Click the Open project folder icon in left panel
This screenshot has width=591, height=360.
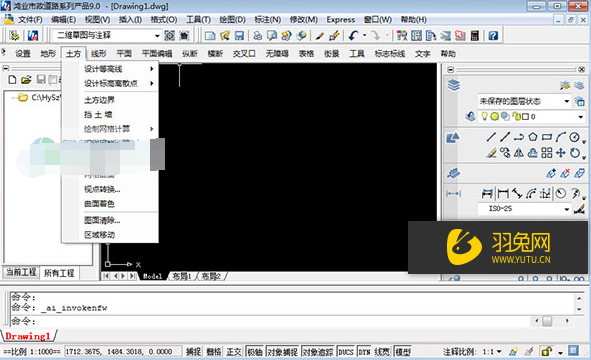26,80
